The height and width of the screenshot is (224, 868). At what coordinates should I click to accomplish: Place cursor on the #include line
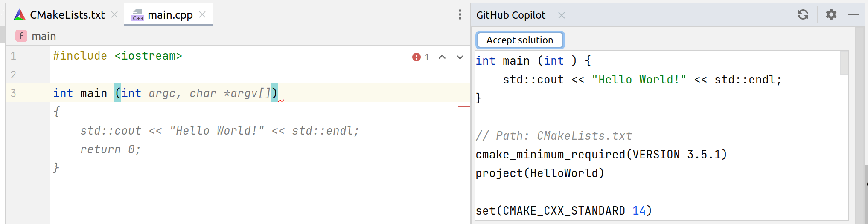pos(117,56)
